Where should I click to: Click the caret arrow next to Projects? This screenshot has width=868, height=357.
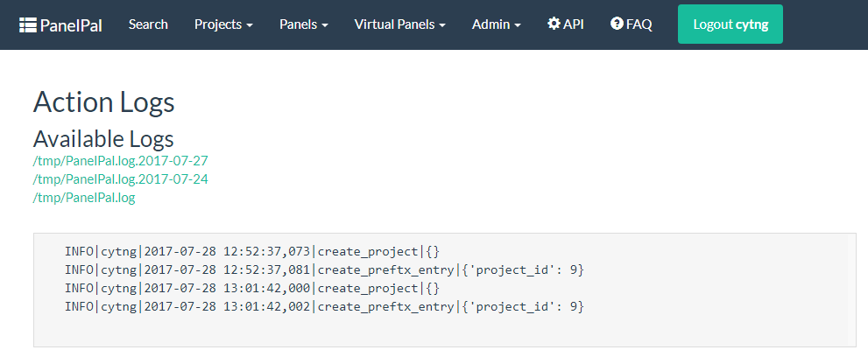pyautogui.click(x=250, y=25)
